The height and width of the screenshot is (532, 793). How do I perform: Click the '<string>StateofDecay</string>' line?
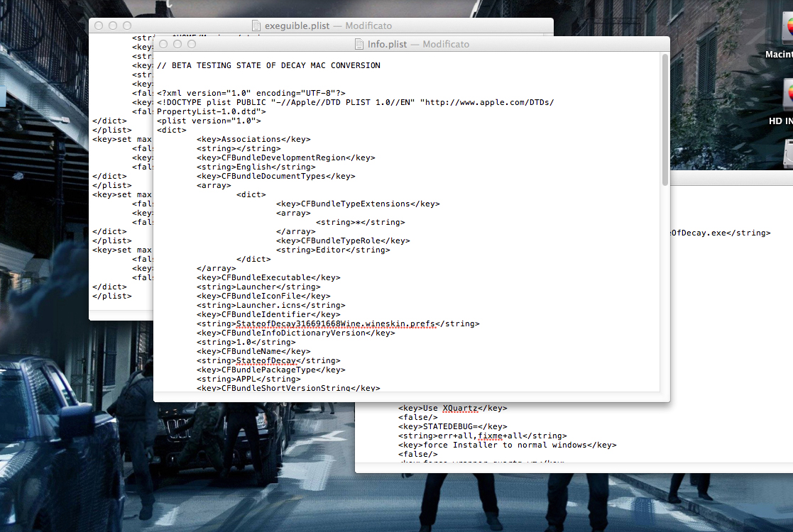[268, 361]
